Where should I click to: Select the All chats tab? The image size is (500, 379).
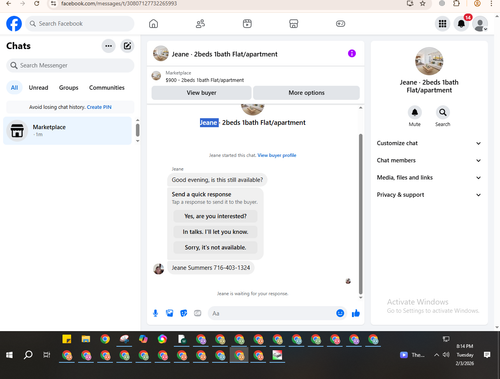[x=14, y=88]
